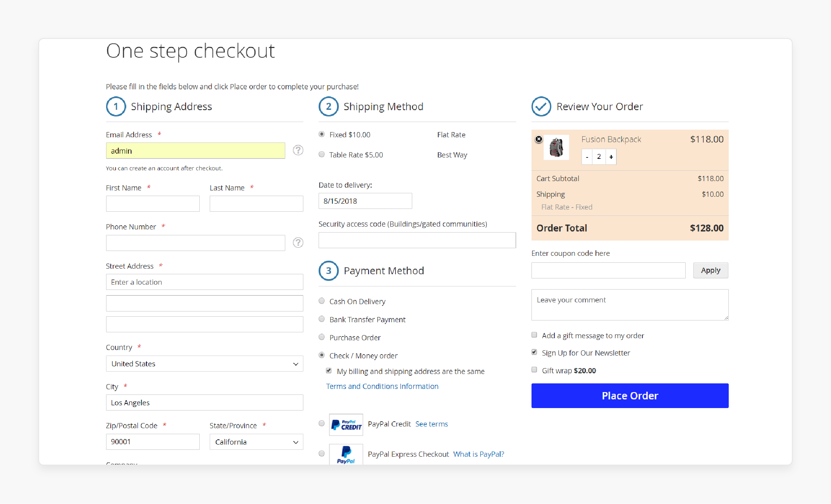Click Apply to submit coupon code
831x504 pixels.
pos(711,270)
